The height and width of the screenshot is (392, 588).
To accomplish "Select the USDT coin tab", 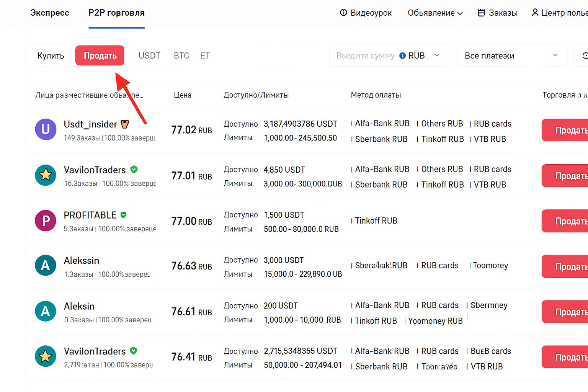I will [149, 56].
